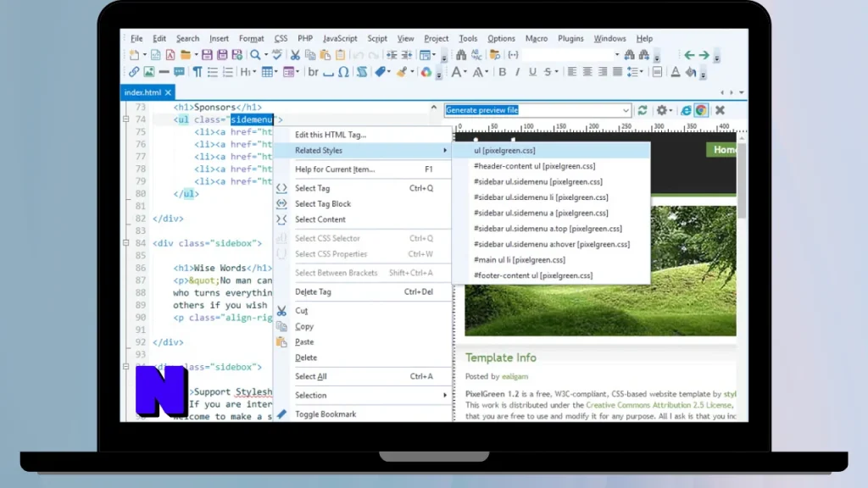Click the binoculars Find icon beside the ABC replace icon
The height and width of the screenshot is (488, 868).
(x=461, y=55)
